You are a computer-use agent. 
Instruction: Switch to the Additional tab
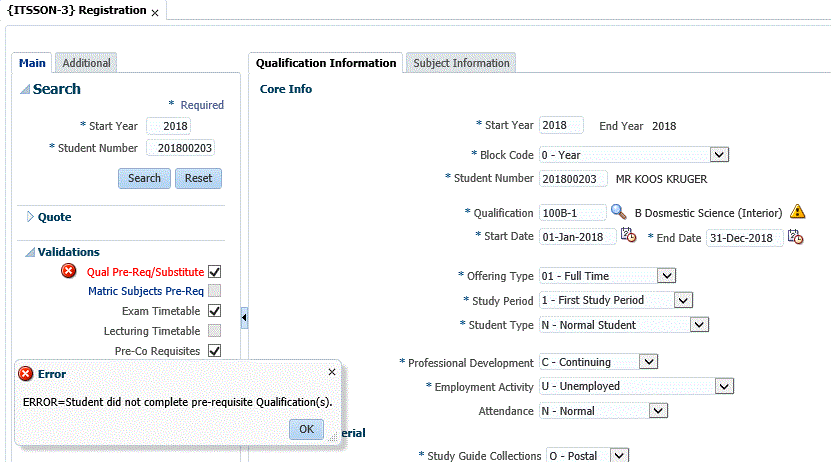pos(86,63)
